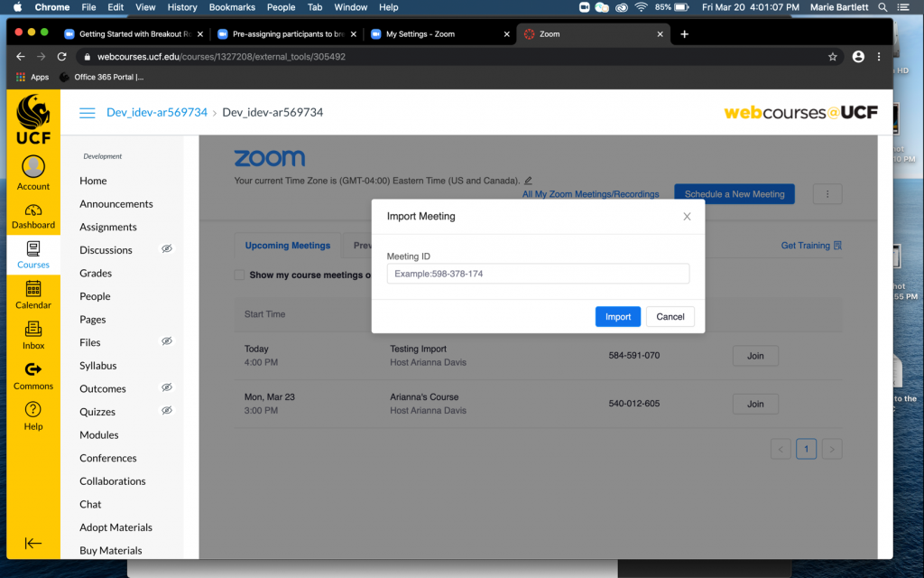Open the Account avatar icon

click(33, 167)
